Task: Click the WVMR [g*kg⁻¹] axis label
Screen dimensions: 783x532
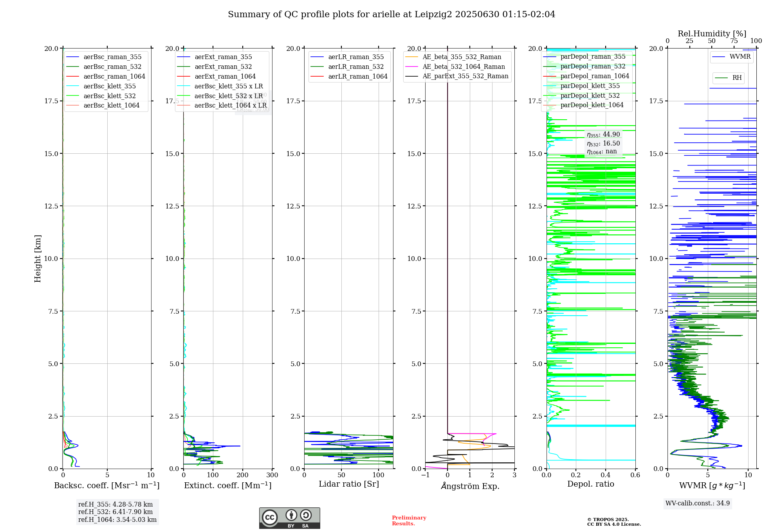Action: pos(712,485)
